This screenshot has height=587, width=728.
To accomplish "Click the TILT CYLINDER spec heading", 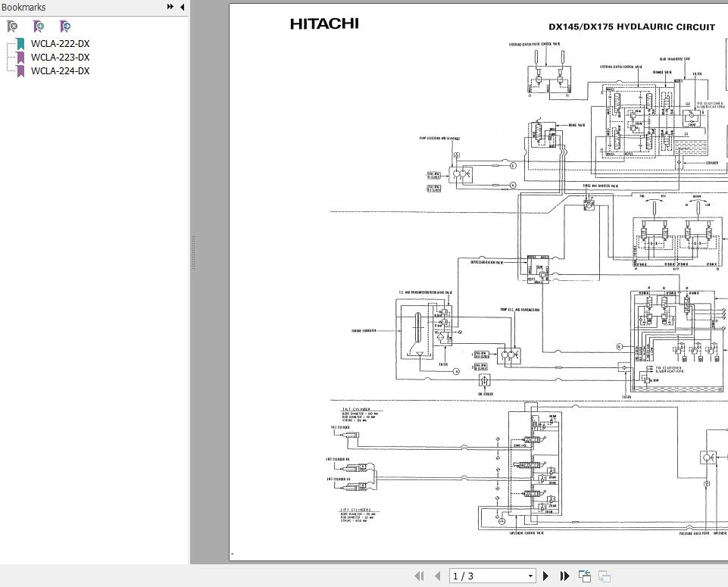I will coord(356,409).
